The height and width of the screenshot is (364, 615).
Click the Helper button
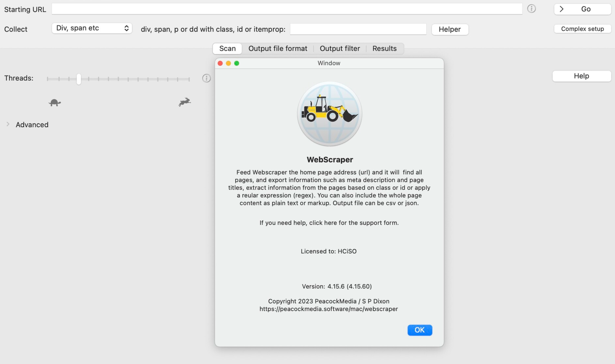(x=450, y=29)
